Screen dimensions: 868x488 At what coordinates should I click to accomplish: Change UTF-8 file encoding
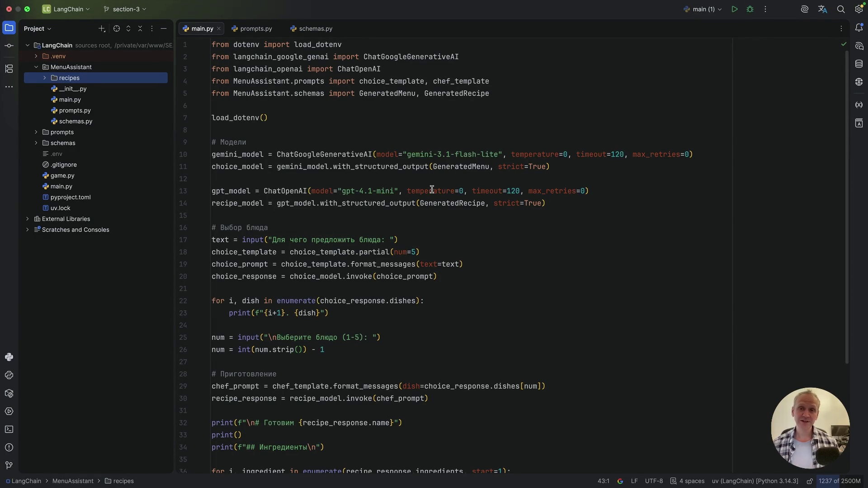654,481
